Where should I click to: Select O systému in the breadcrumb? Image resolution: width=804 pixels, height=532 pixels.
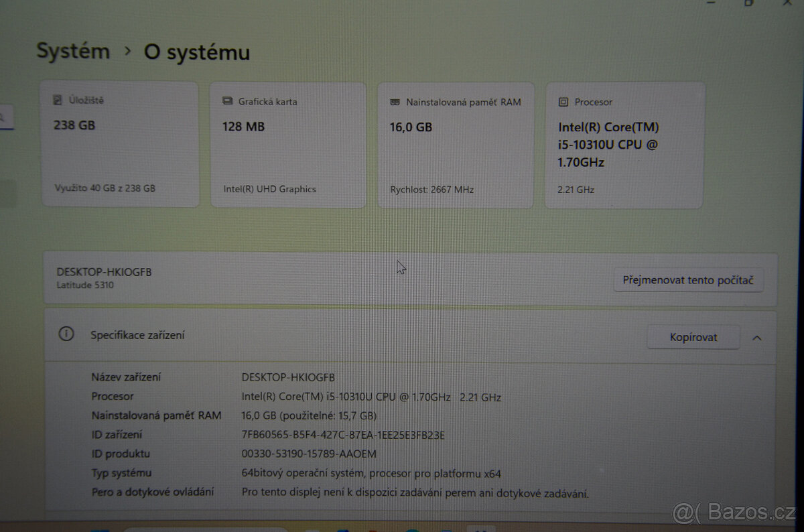(196, 52)
